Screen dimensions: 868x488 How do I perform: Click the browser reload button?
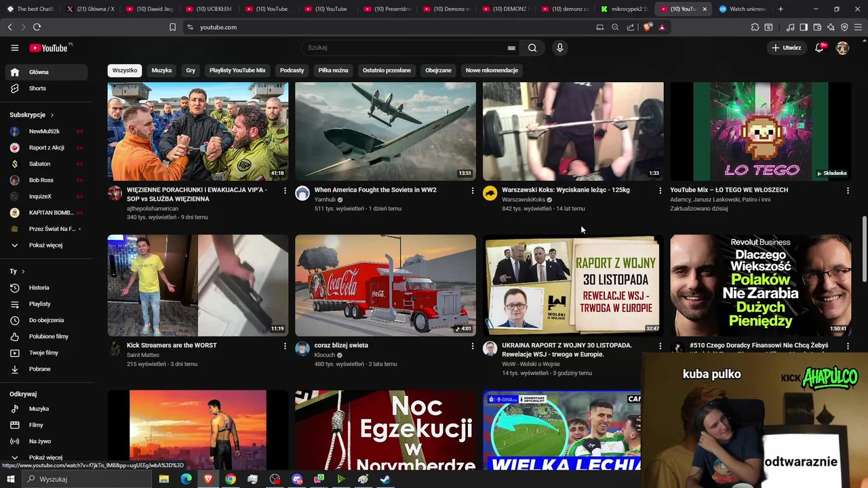coord(37,27)
